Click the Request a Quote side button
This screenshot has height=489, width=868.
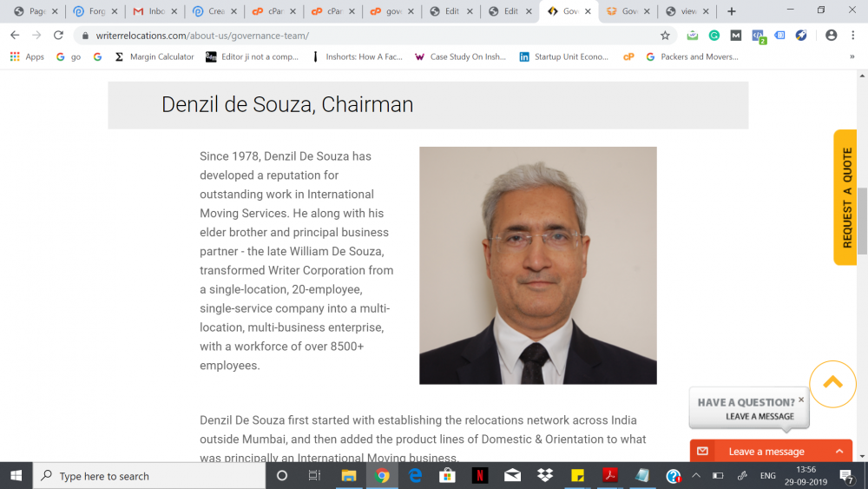point(845,197)
